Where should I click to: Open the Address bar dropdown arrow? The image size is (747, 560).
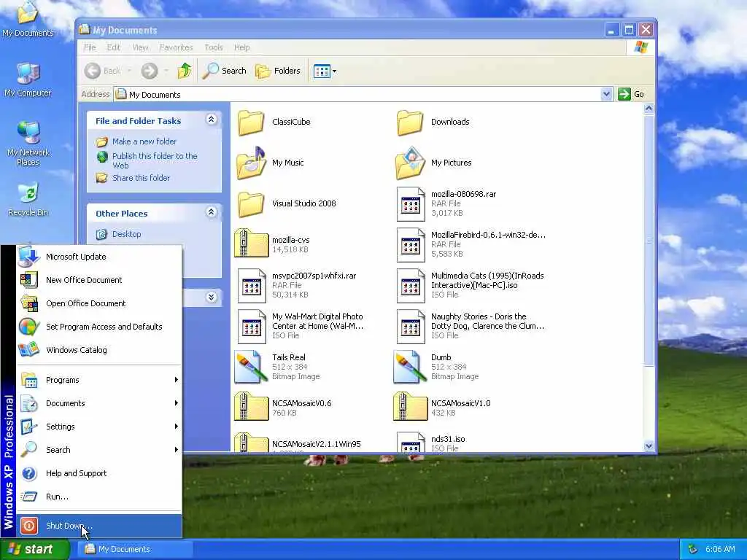point(606,94)
